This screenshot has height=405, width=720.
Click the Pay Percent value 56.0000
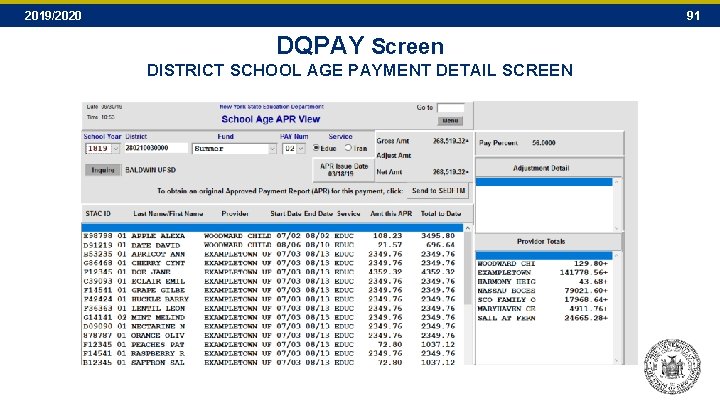(544, 143)
